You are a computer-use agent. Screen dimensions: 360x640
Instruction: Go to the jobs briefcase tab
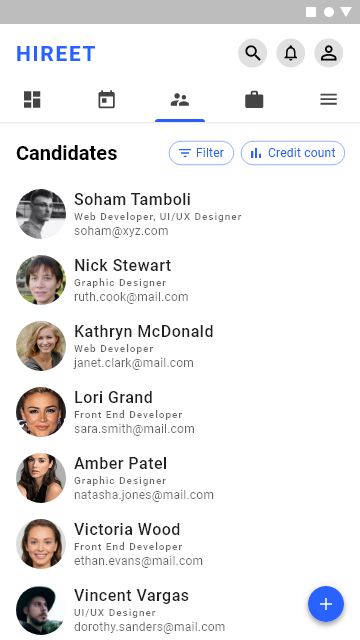(x=254, y=100)
